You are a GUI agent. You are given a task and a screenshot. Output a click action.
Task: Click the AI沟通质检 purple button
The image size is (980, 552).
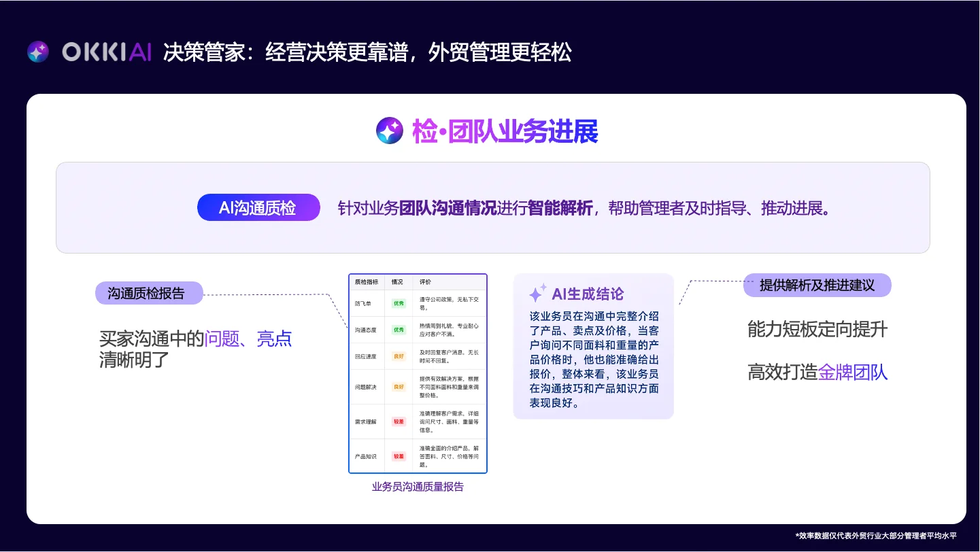[258, 208]
